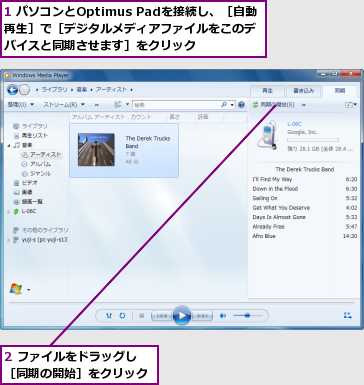364x385 pixels.
Task: Click 同期の開始 button
Action: point(273,105)
